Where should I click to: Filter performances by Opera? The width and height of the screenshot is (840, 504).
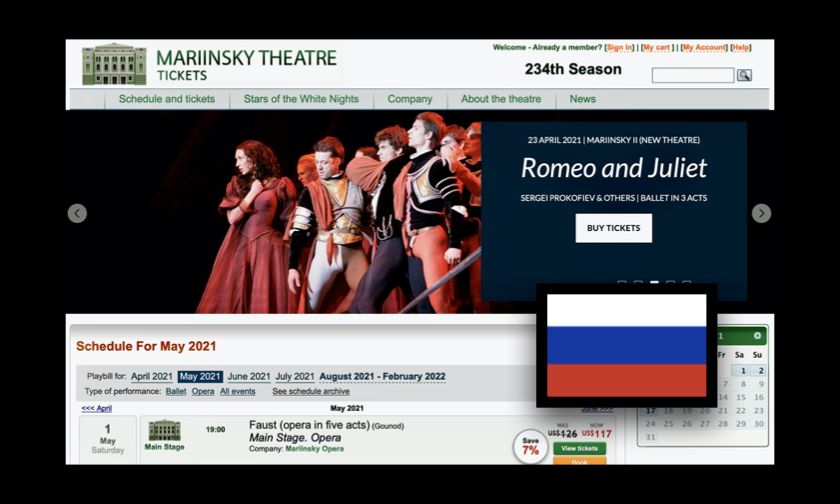click(x=203, y=392)
